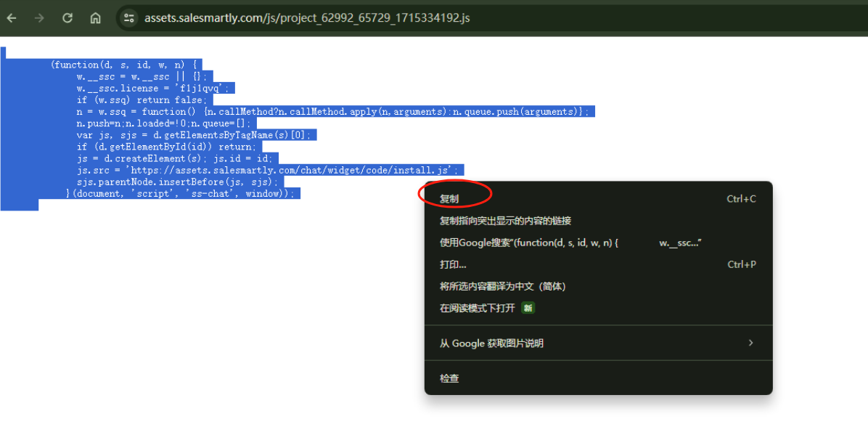
Task: Click the line "var js, sjs = d.getElementsByTagName(s)[0];"
Action: pyautogui.click(x=194, y=134)
